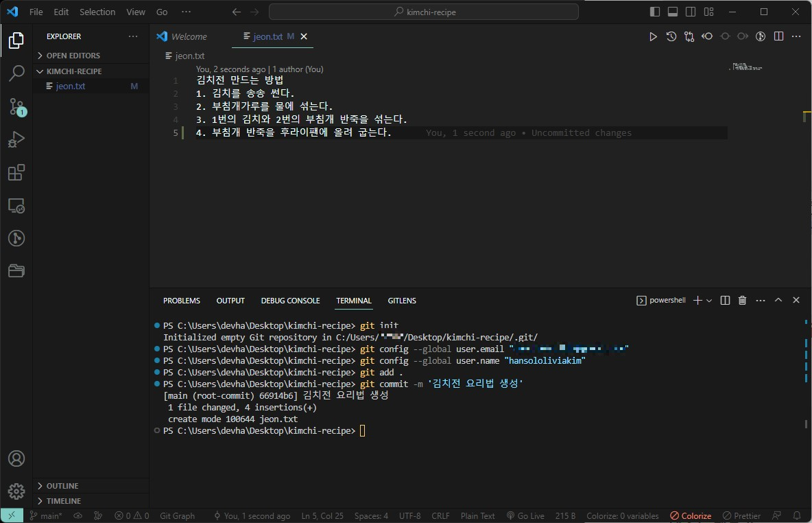
Task: Start Go Live server from status bar
Action: click(525, 515)
